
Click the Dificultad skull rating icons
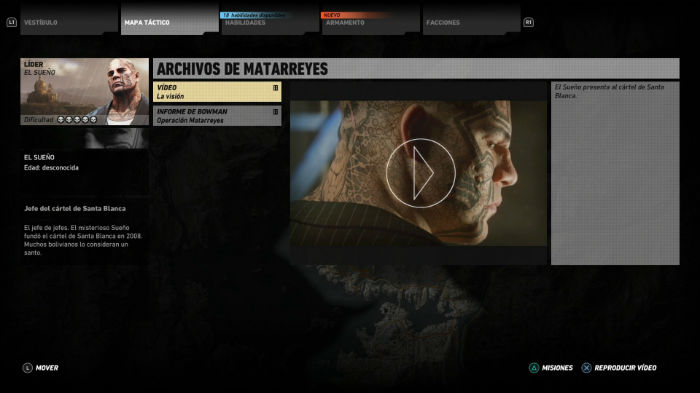[77, 120]
